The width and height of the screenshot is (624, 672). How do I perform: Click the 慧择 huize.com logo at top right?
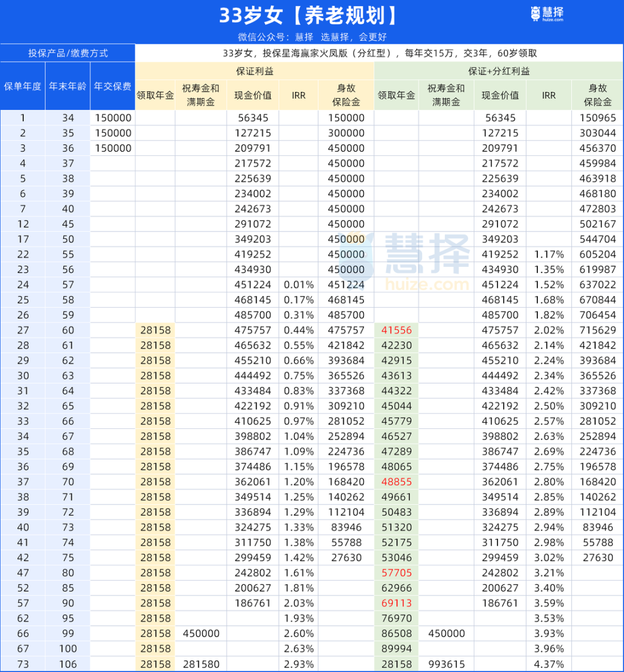[547, 14]
